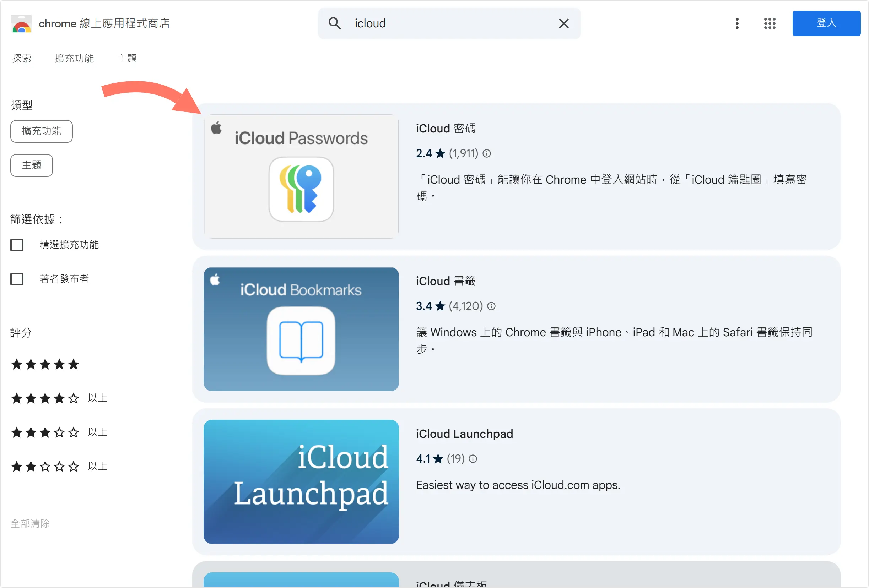Switch to the 擴充功能 tab
This screenshot has width=869, height=588.
click(x=74, y=58)
